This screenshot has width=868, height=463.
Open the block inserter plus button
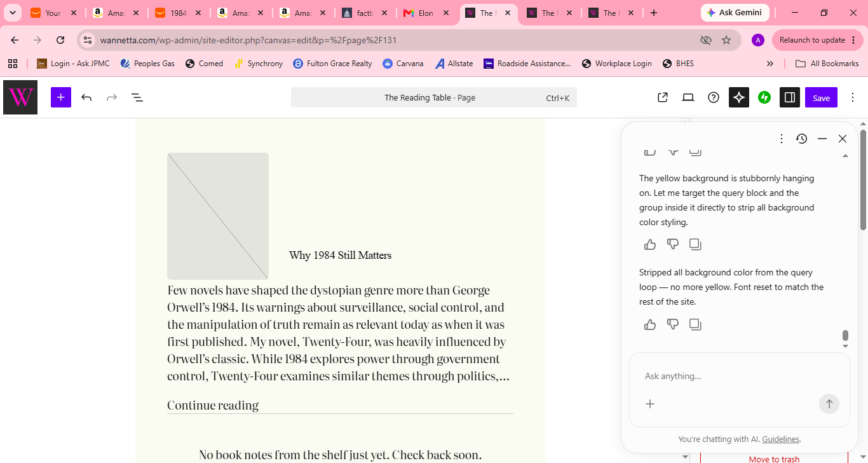(x=60, y=97)
